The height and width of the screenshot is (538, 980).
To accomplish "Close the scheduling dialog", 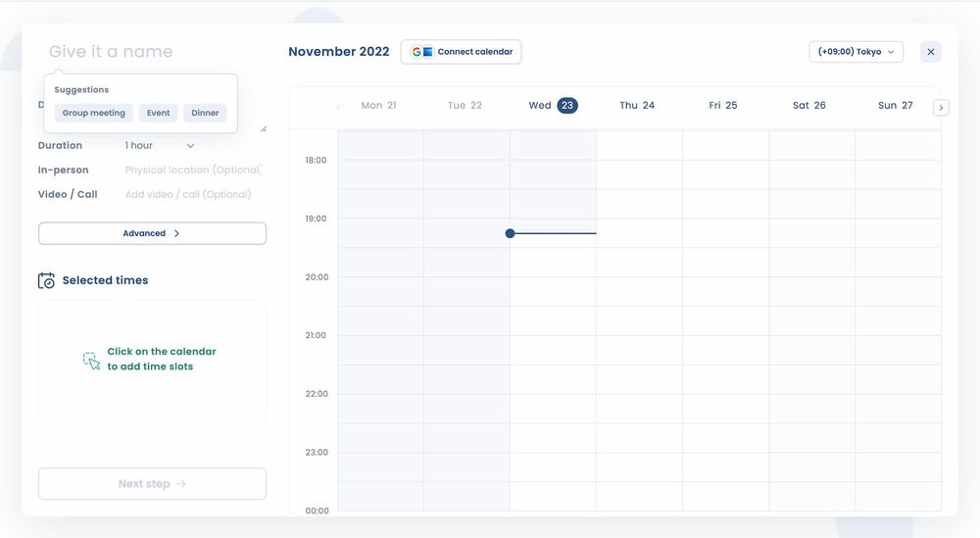I will (931, 52).
